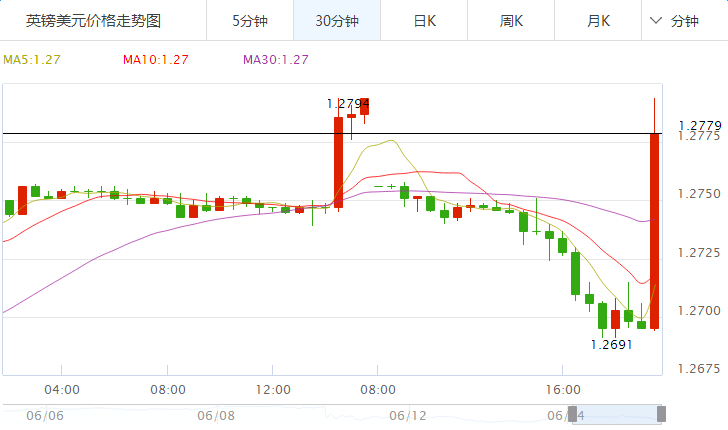Image resolution: width=728 pixels, height=430 pixels.
Task: Click the MA30:1.27 legend label
Action: click(276, 60)
